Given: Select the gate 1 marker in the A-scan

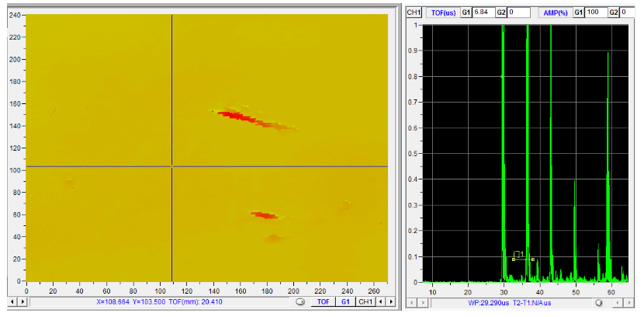Looking at the screenshot, I should point(523,257).
